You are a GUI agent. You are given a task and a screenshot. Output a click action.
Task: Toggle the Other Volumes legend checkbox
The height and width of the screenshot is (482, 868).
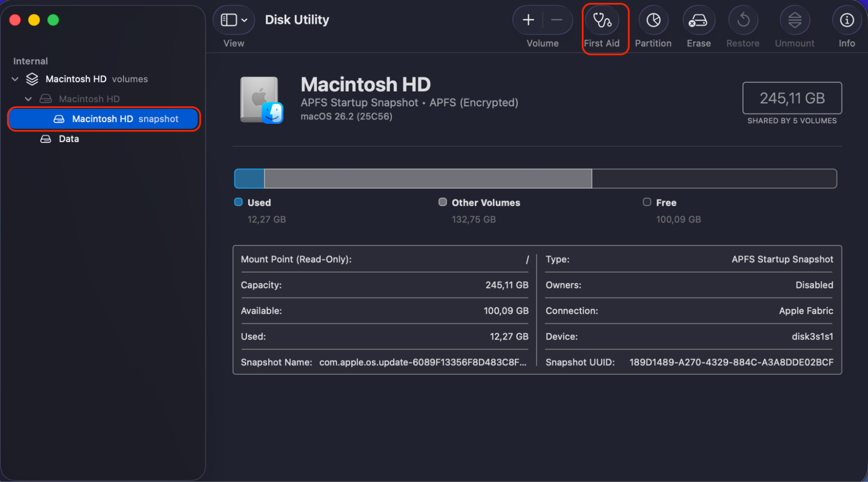pyautogui.click(x=442, y=202)
